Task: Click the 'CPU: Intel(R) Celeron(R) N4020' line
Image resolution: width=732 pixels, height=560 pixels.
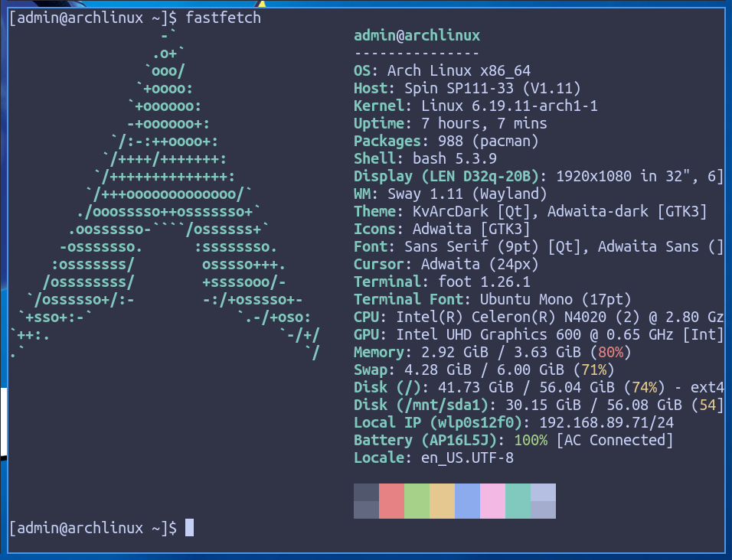Action: coord(539,317)
